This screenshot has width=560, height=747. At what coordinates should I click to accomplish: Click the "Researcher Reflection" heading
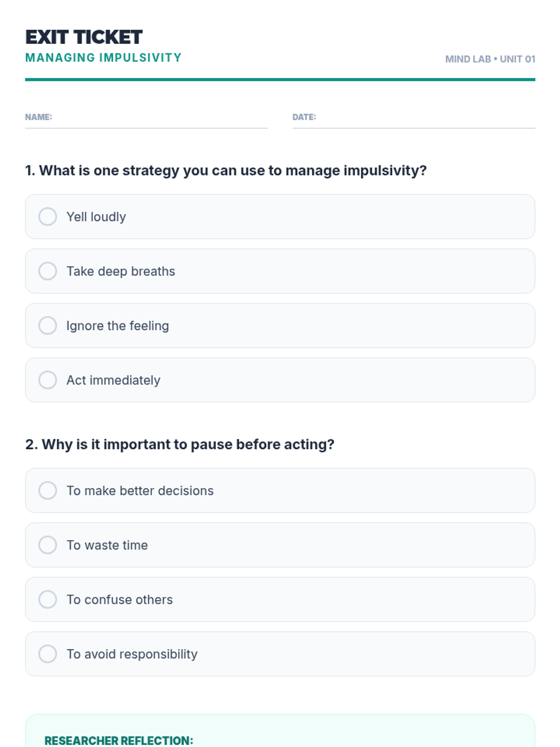click(x=119, y=740)
